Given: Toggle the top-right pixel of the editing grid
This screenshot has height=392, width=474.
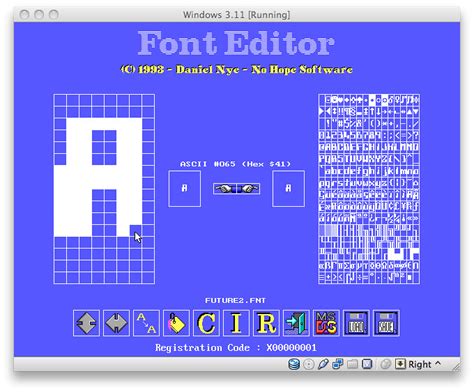Looking at the screenshot, I should pos(148,100).
